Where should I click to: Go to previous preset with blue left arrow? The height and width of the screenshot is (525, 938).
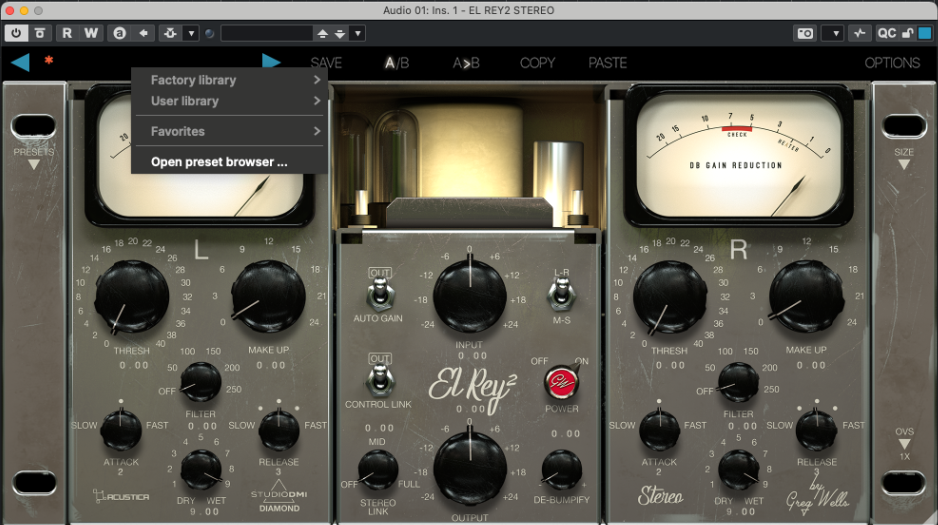click(20, 62)
